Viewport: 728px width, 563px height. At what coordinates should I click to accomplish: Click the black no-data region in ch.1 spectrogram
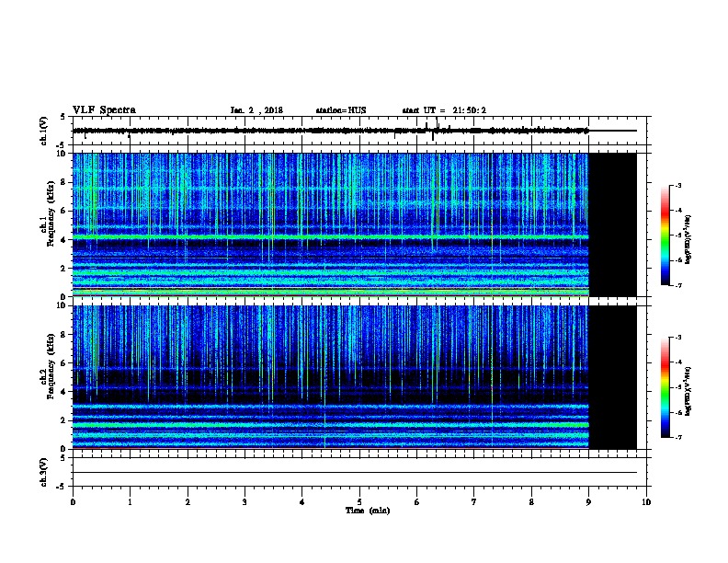612,224
